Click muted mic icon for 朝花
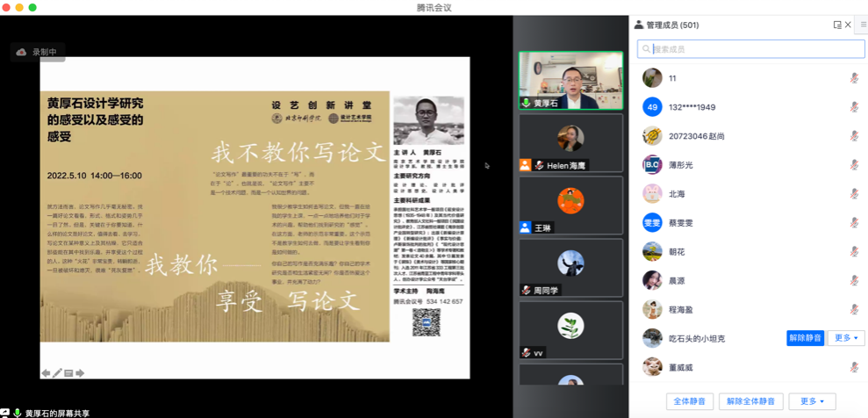 click(853, 252)
